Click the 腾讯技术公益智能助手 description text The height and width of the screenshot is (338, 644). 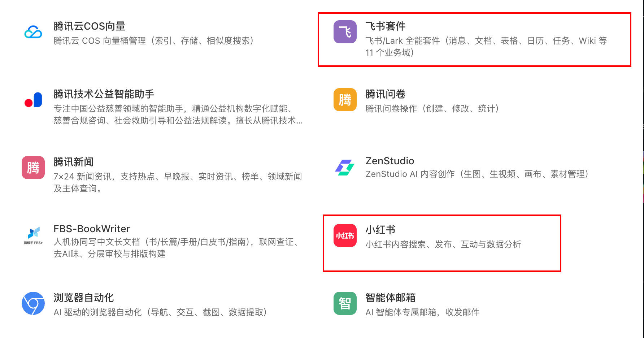click(x=178, y=114)
